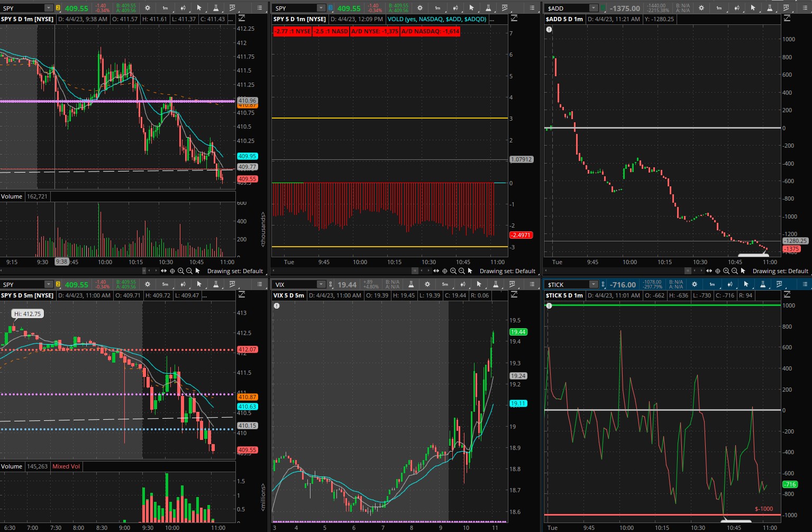Click price-axis scale icon on $TICK chart
Image resolution: width=812 pixels, height=532 pixels.
click(x=787, y=295)
